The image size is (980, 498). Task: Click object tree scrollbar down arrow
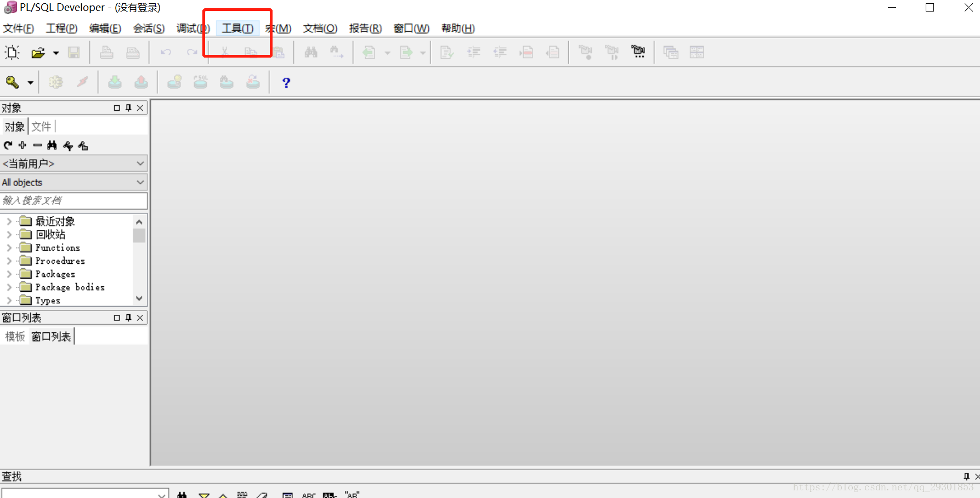[x=139, y=299]
